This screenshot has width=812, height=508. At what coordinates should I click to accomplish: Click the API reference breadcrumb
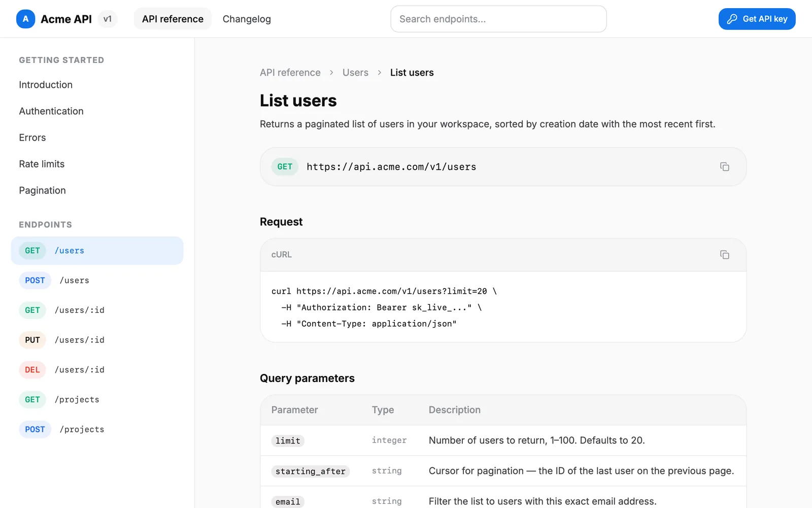pyautogui.click(x=290, y=73)
